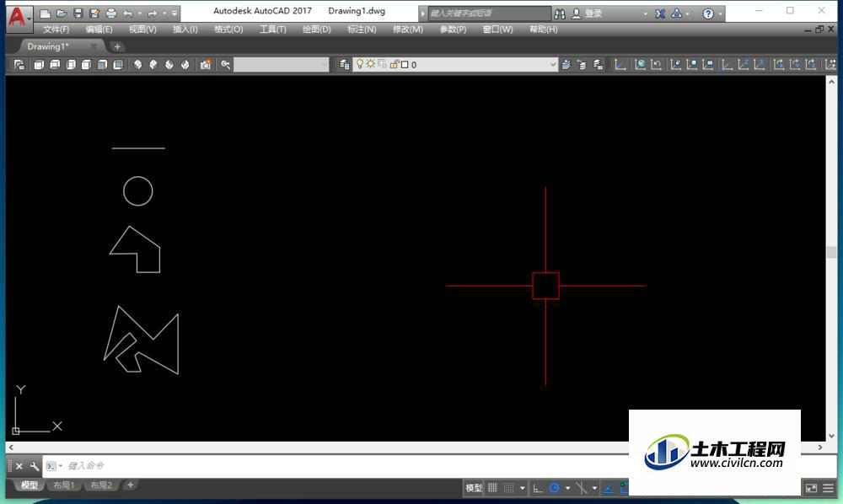Click the horizontal scrollbar right arrow
843x504 pixels.
point(820,447)
